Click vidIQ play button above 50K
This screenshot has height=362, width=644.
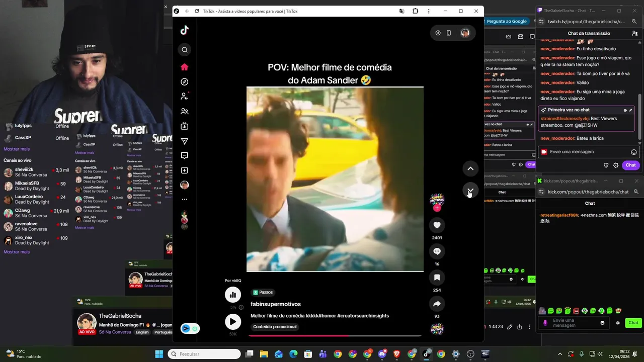click(233, 322)
